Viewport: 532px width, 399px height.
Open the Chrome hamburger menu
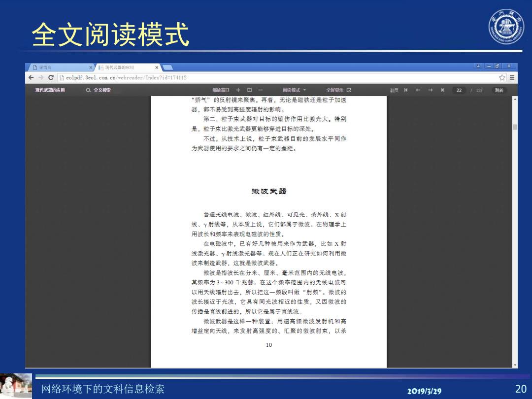(x=512, y=77)
